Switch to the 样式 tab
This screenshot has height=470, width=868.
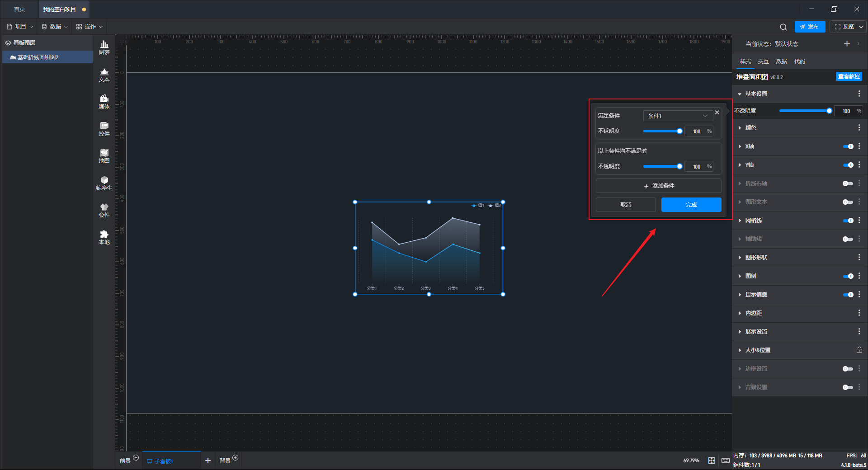pos(745,61)
